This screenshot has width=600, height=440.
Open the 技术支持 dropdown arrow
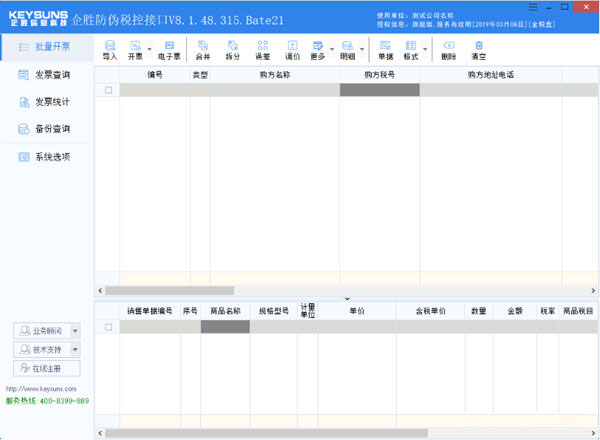[75, 349]
